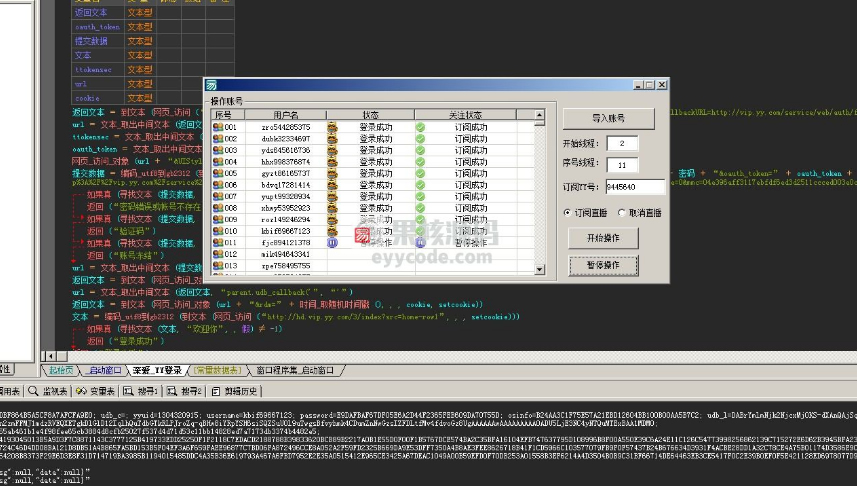Click the login status icon in row 004
857x486 pixels.
[x=332, y=162]
